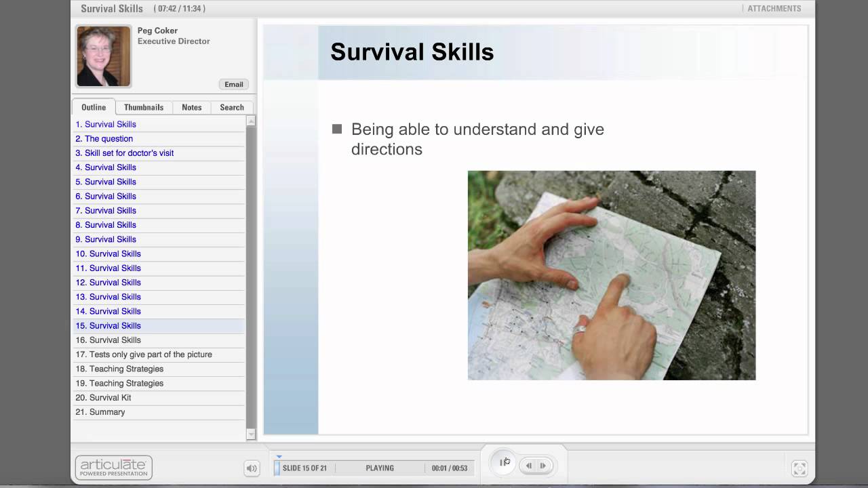Select outline item 10. Survival Skills

point(159,253)
